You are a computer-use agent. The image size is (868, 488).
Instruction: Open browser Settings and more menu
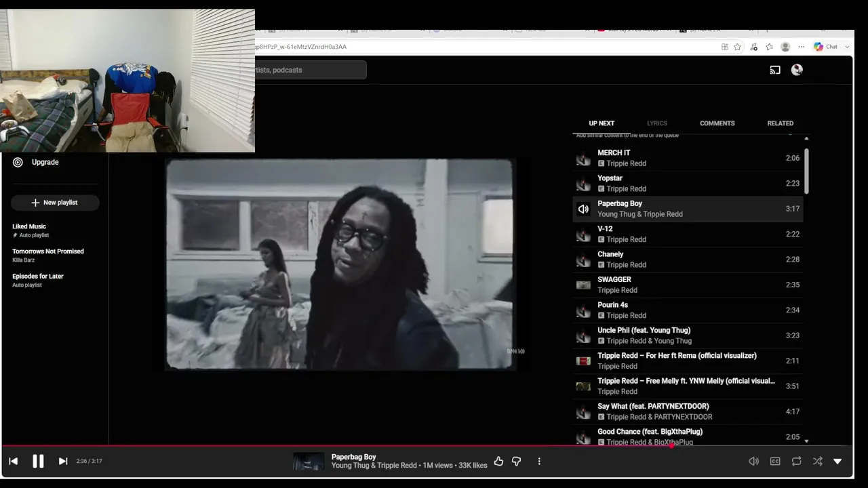click(802, 47)
